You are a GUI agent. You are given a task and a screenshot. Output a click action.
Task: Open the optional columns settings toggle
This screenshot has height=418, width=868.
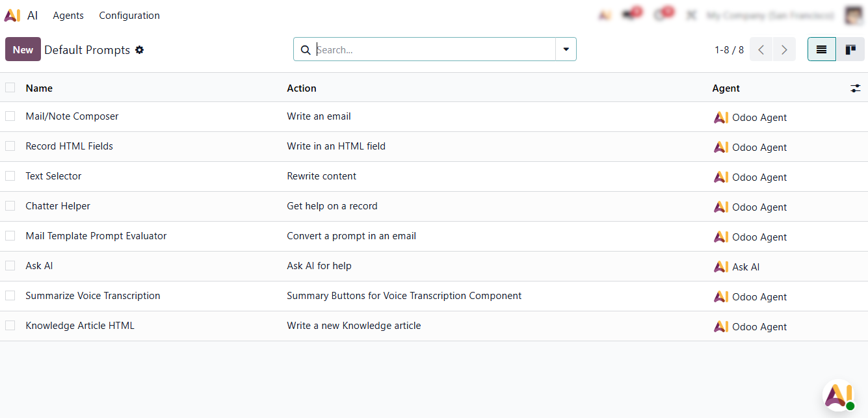pyautogui.click(x=855, y=88)
